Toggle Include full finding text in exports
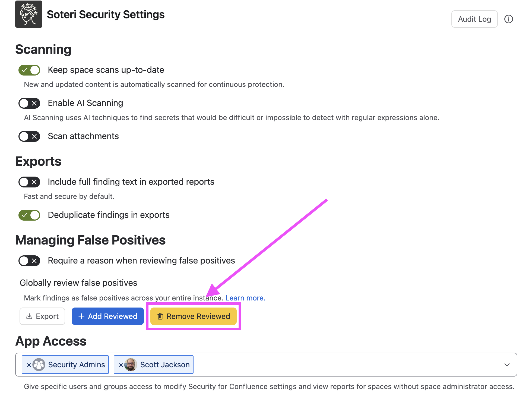Viewport: 532px width, 398px height. (29, 182)
